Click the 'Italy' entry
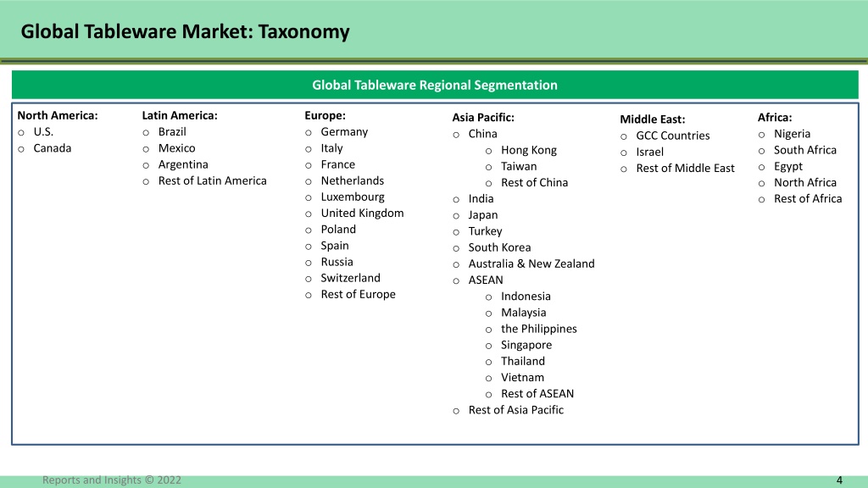The image size is (868, 488). [331, 148]
